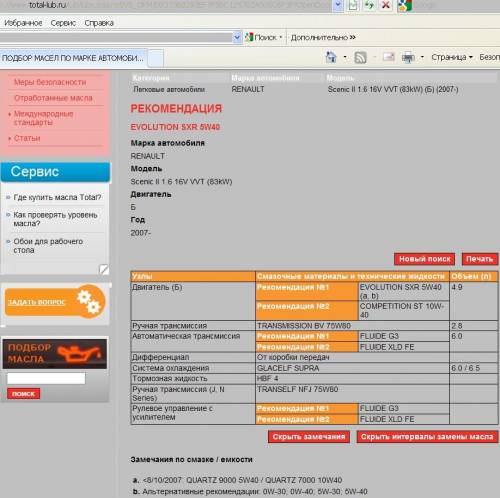500x498 pixels.
Task: Click the EVOLUTION SXR 5W40 heading link
Action: pos(175,127)
